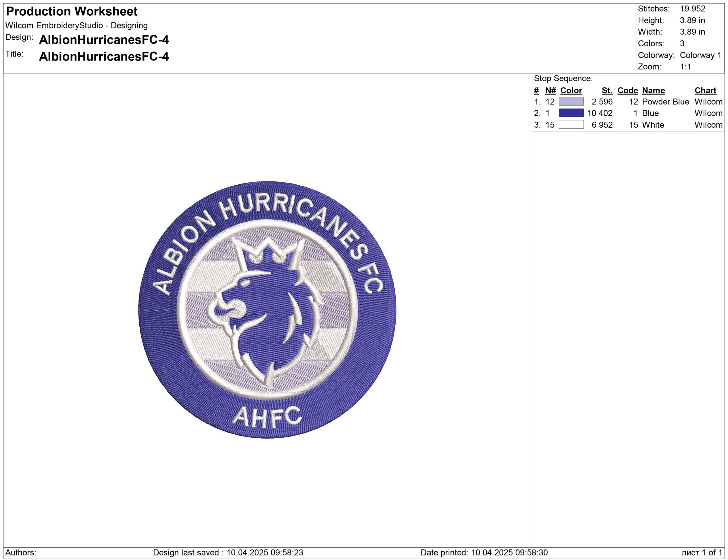This screenshot has height=560, width=728.
Task: Click the St. column header
Action: 607,91
